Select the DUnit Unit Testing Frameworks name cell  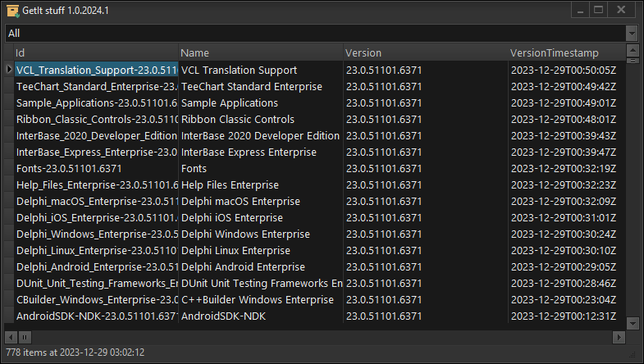[261, 283]
